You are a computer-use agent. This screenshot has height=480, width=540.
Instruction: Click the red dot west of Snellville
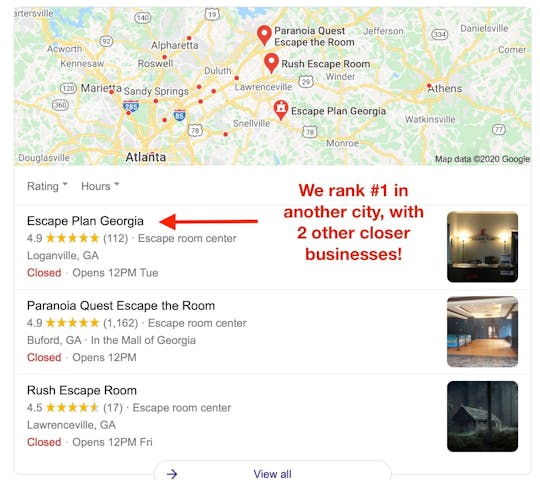225,134
